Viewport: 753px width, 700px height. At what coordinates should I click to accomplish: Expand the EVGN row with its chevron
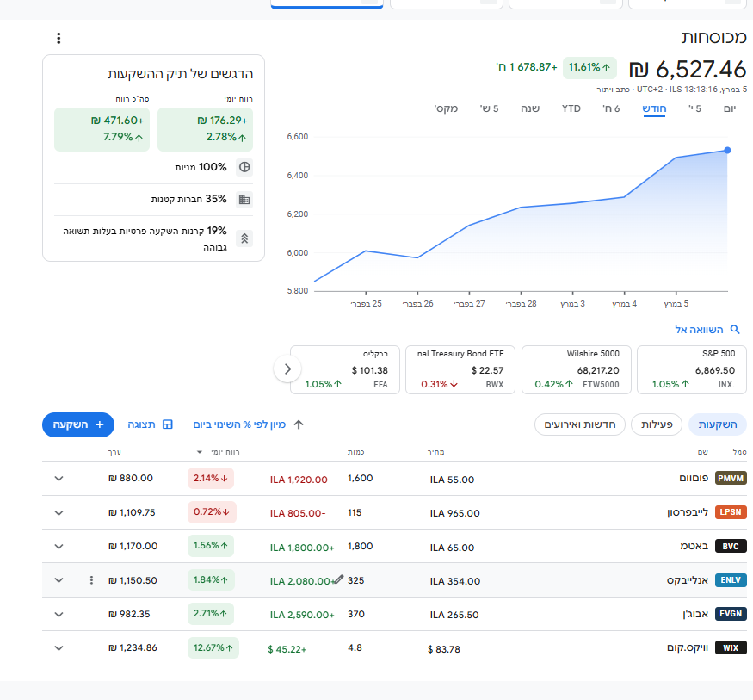click(59, 614)
